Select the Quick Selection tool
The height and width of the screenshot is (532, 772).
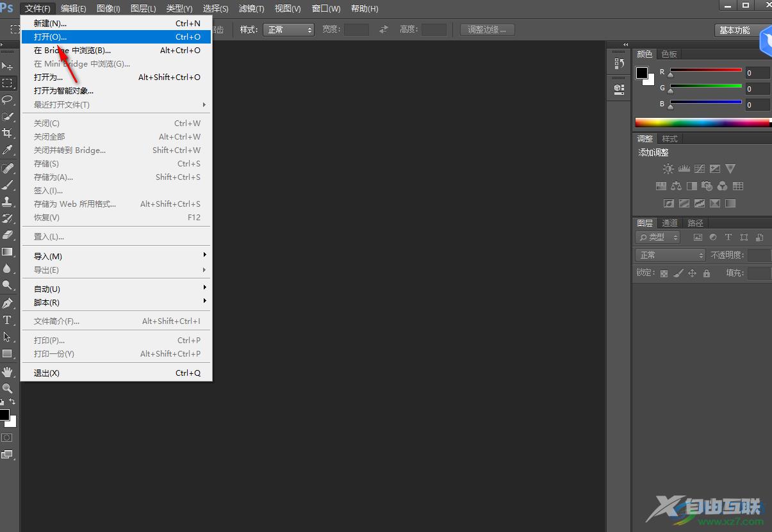point(8,117)
